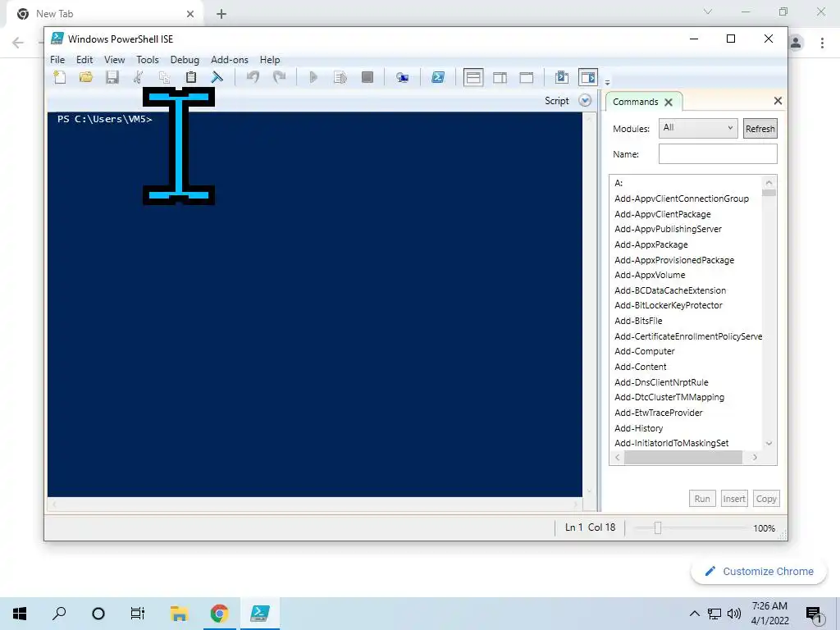
Task: Paste from clipboard using the toolbar icon
Action: coord(190,77)
